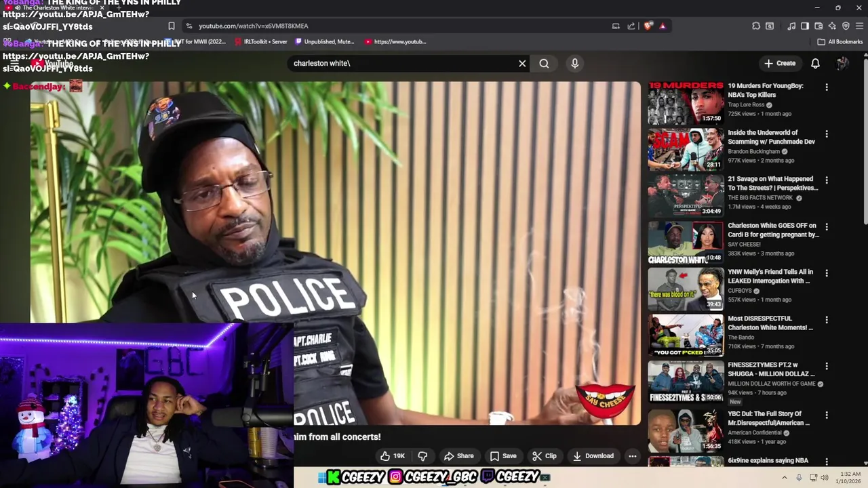Open "6ix9ine explains saying NBA" video title
The image size is (868, 488).
tap(768, 461)
